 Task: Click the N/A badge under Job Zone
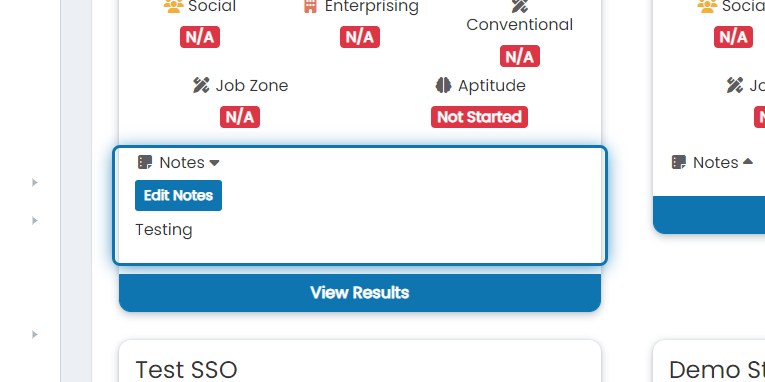(240, 117)
